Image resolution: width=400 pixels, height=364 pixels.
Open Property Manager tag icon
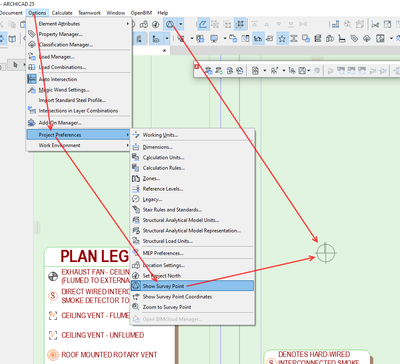[x=32, y=34]
